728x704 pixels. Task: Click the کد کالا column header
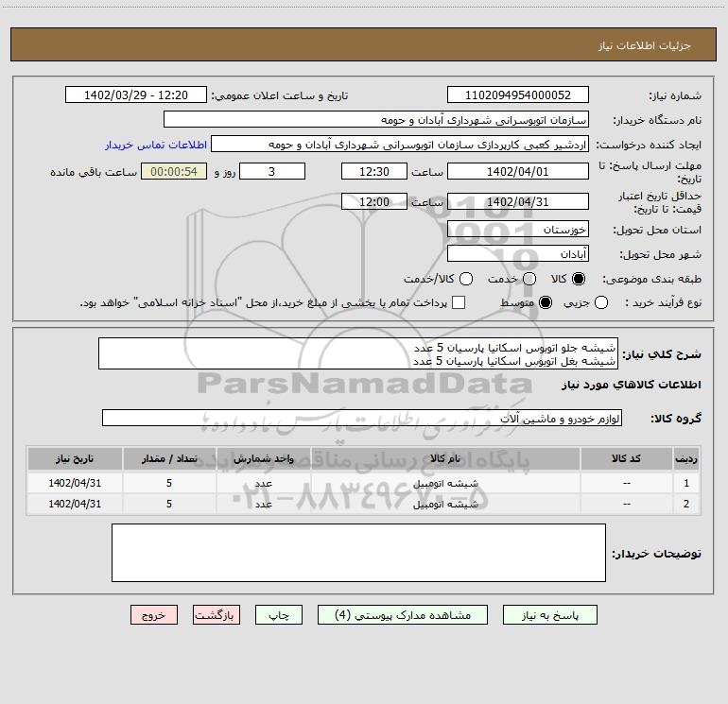tap(626, 458)
